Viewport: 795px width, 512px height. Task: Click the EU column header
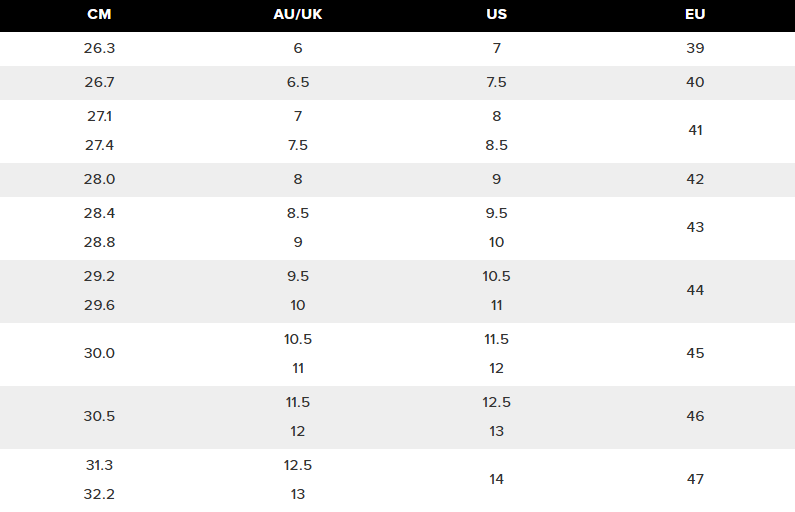695,15
